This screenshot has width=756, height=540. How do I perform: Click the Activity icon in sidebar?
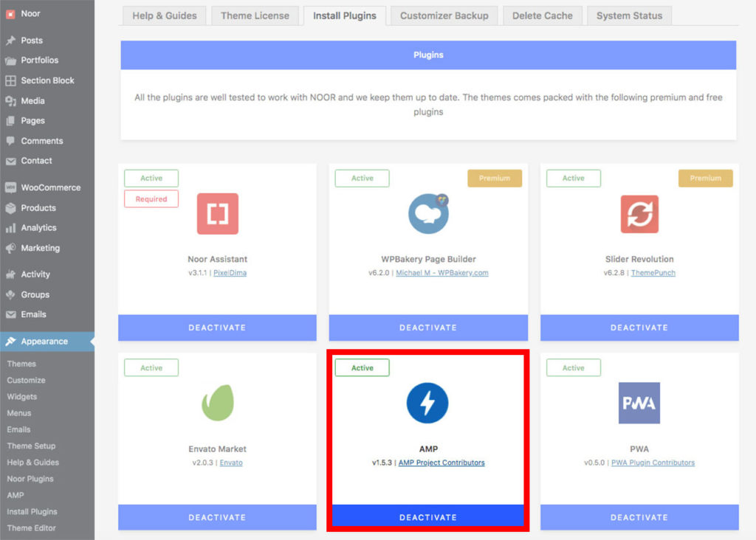[x=10, y=274]
